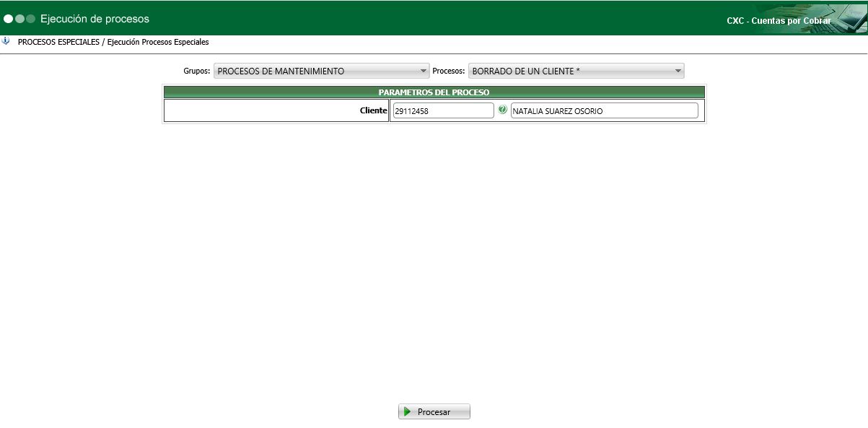Open the Grupos dropdown arrow
Screen dimensions: 868x428
(x=424, y=71)
